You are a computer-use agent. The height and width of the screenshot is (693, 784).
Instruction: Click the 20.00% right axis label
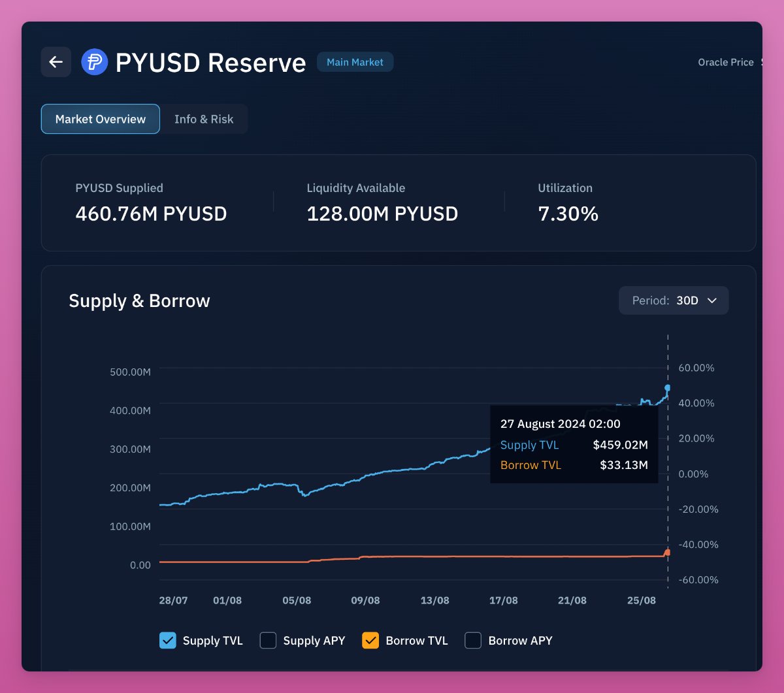pyautogui.click(x=696, y=438)
